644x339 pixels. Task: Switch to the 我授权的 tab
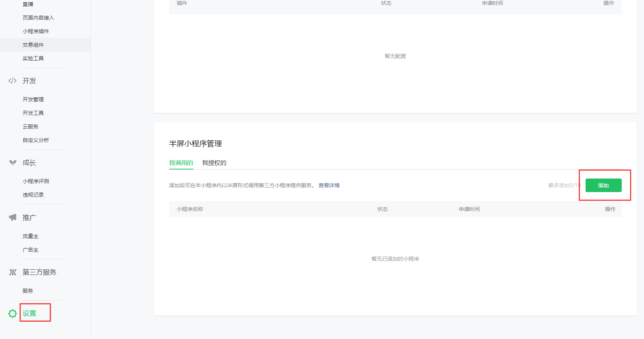coord(214,163)
